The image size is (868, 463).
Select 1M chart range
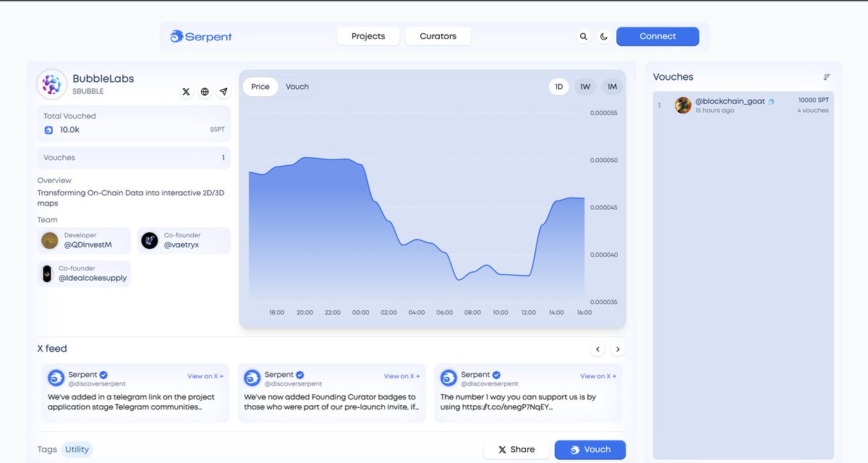pyautogui.click(x=612, y=87)
